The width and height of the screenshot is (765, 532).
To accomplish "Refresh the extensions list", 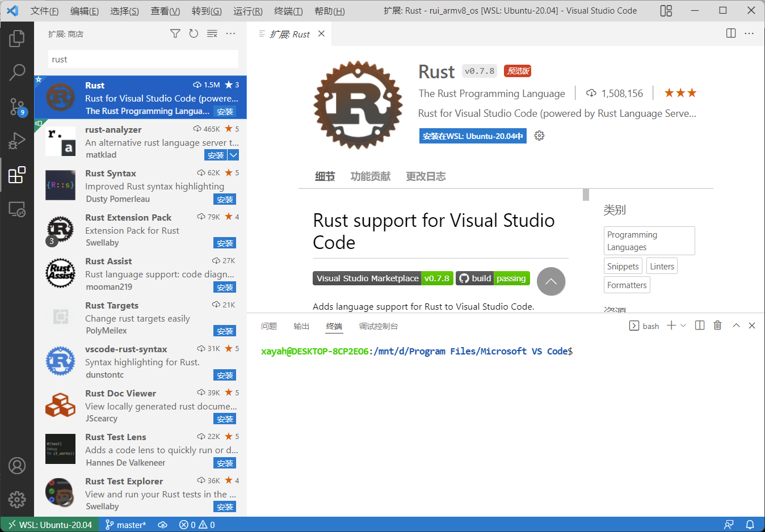I will point(194,34).
